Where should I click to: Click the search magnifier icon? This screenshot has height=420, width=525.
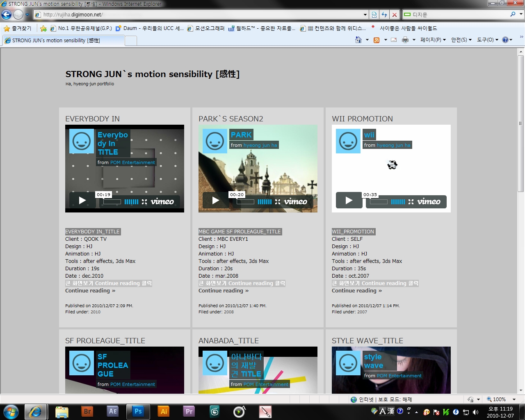513,14
